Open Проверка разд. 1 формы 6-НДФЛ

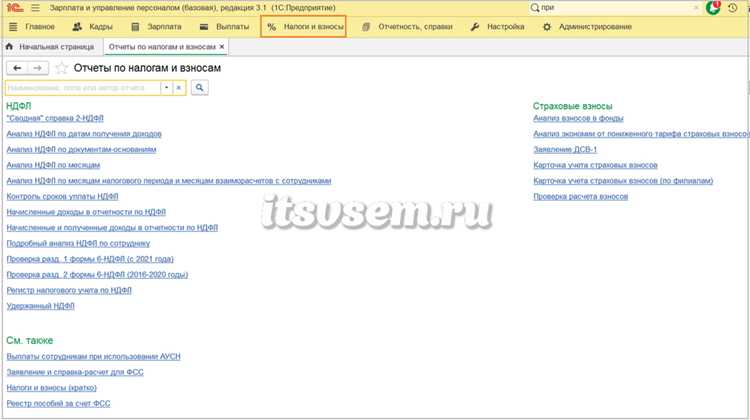click(x=90, y=259)
